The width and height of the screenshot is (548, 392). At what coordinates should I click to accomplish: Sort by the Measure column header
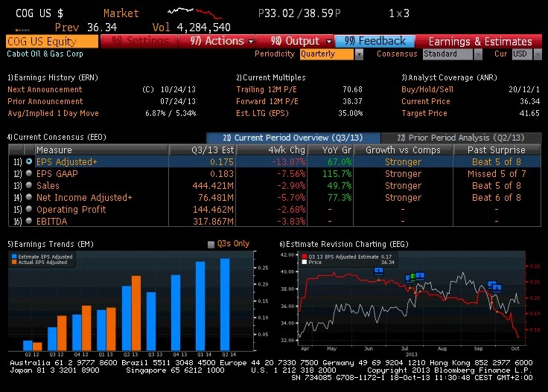[x=102, y=150]
